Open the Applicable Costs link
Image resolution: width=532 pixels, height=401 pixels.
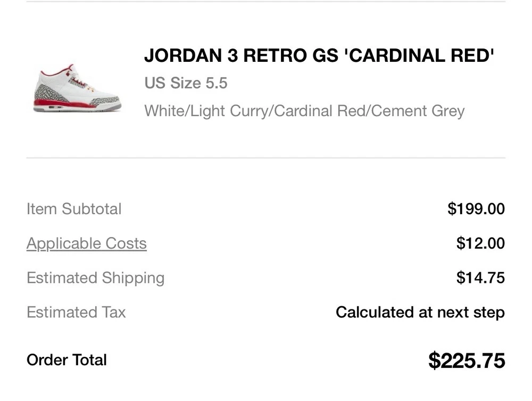86,243
